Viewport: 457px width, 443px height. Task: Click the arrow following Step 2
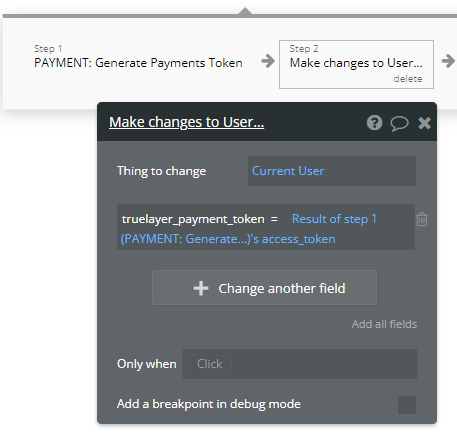448,61
